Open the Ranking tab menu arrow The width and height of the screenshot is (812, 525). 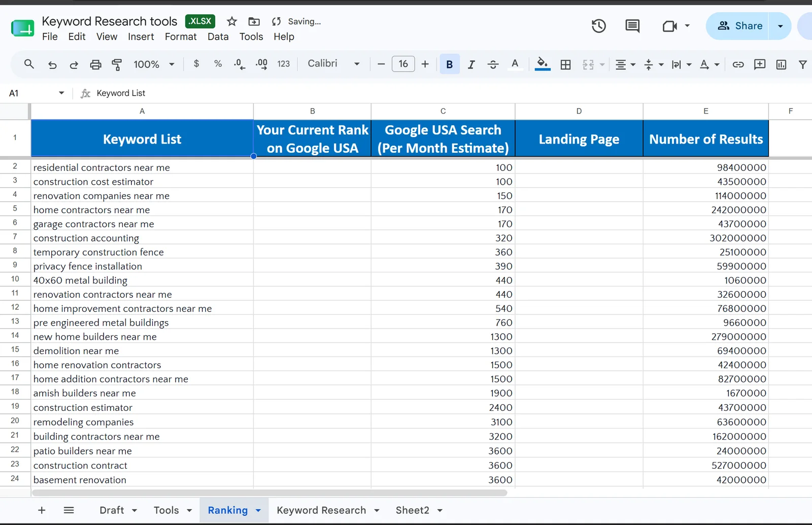tap(258, 510)
